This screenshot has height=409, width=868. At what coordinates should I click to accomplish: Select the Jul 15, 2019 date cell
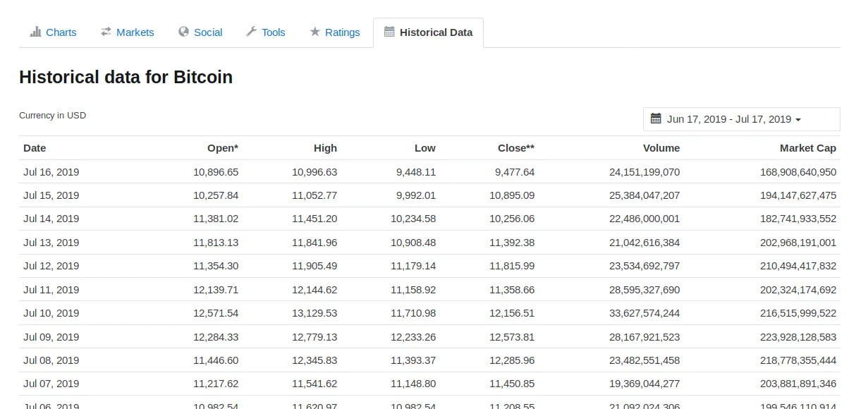(51, 195)
